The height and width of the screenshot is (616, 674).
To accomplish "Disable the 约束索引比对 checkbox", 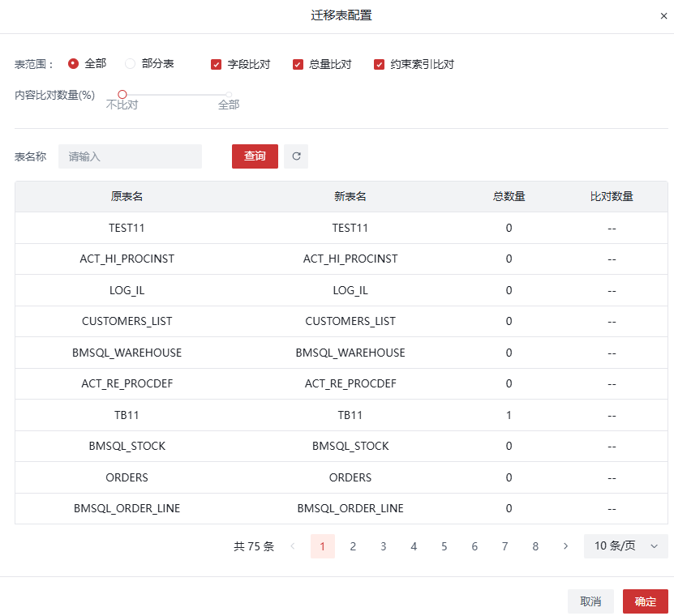I will (x=380, y=64).
